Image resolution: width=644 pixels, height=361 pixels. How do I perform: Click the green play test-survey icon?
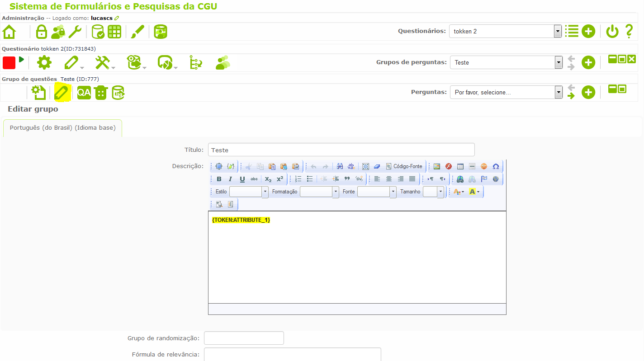[x=21, y=60]
